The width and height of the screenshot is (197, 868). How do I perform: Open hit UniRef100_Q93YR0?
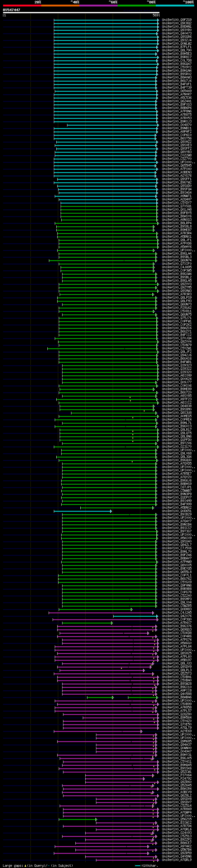click(177, 30)
